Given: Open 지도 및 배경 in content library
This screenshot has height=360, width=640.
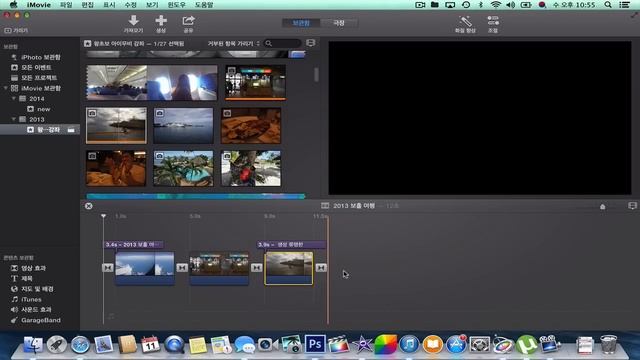Looking at the screenshot, I should [37, 289].
